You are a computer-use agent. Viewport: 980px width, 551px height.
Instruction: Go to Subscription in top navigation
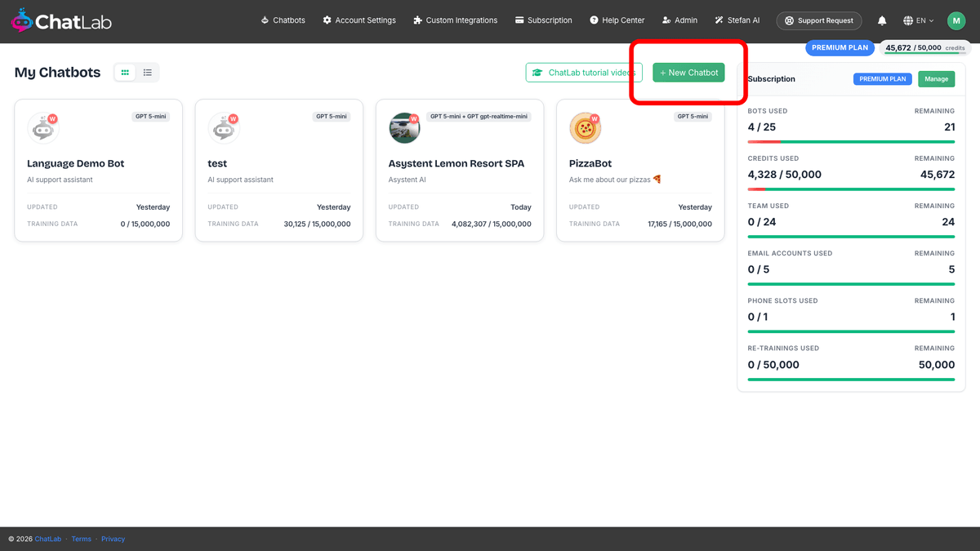pyautogui.click(x=543, y=20)
